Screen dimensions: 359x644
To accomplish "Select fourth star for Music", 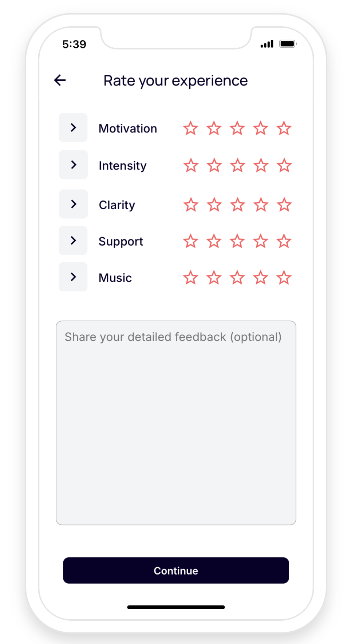I will [x=261, y=278].
